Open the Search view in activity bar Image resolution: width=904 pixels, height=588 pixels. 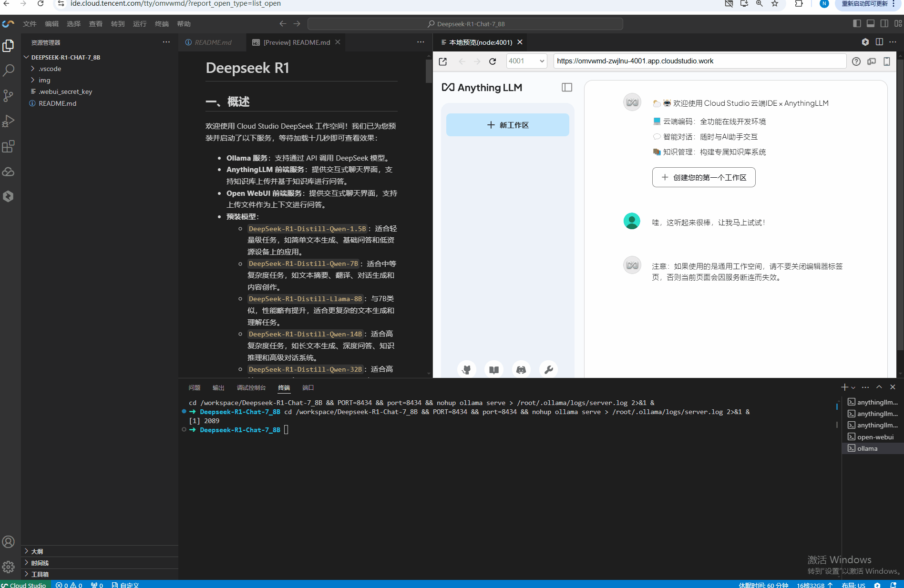tap(9, 71)
